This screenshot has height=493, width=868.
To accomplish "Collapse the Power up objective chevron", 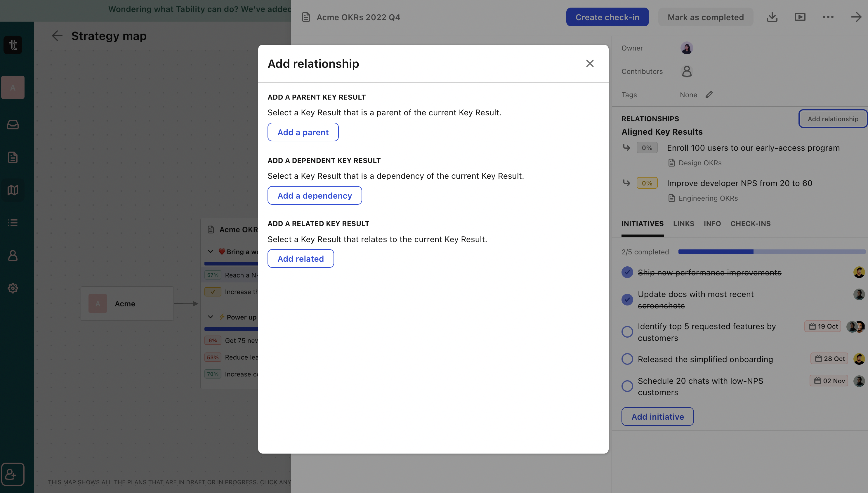I will 211,317.
